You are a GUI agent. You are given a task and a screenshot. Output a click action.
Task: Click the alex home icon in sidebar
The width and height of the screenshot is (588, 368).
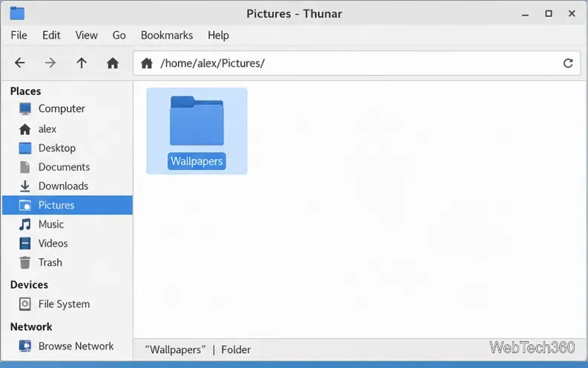tap(25, 129)
